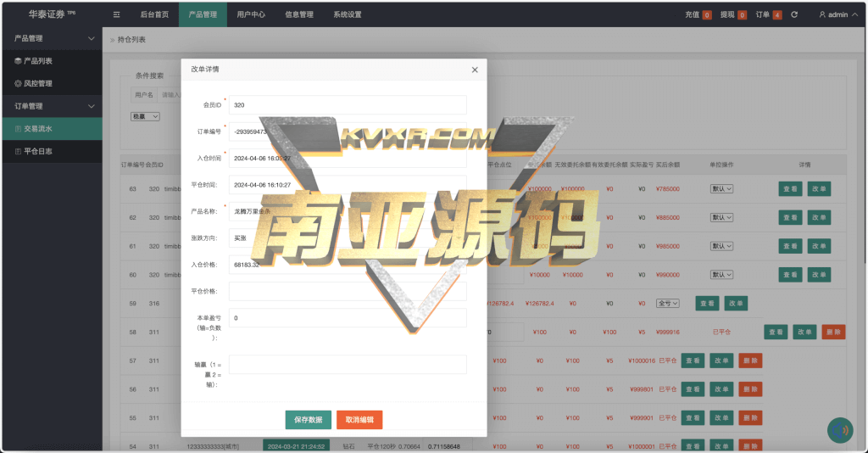Screen dimensions: 868x453
Task: Select the 产品管理 top tab
Action: pyautogui.click(x=203, y=14)
